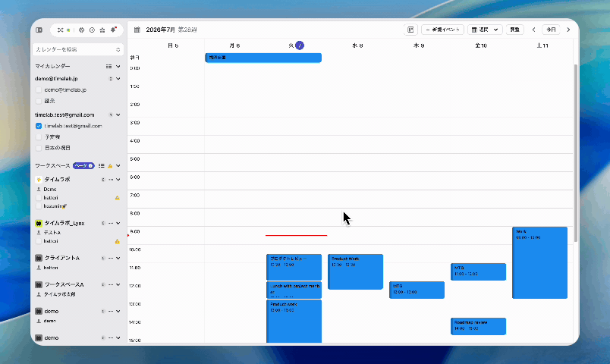
Task: Enable the 日本の祝日 holiday calendar checkbox
Action: (39, 148)
